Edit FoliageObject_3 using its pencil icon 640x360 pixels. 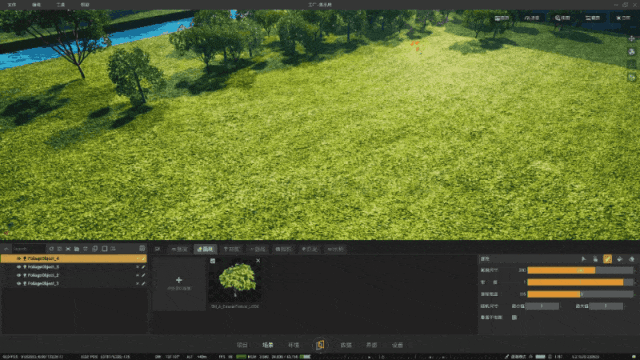point(143,267)
